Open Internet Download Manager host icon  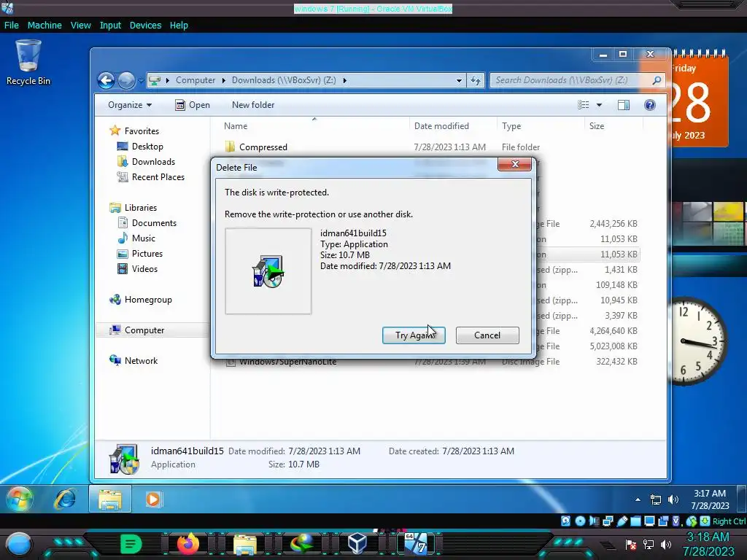pos(302,544)
